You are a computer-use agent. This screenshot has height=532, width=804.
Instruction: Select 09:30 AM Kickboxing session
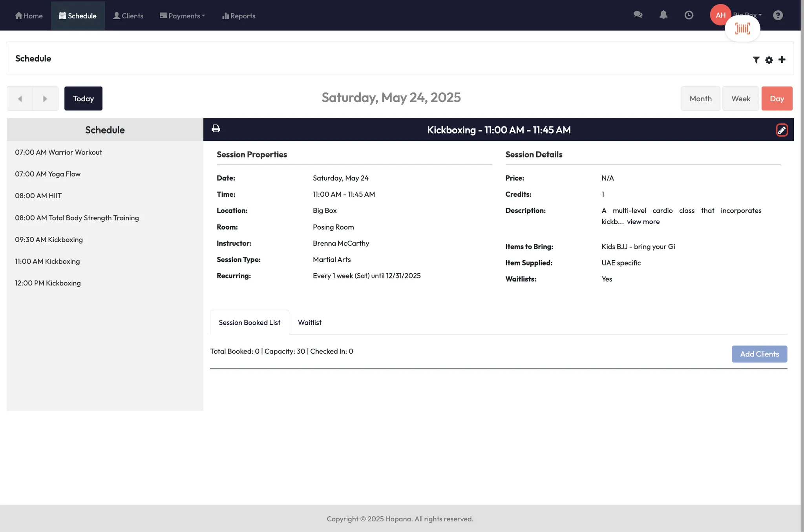49,239
